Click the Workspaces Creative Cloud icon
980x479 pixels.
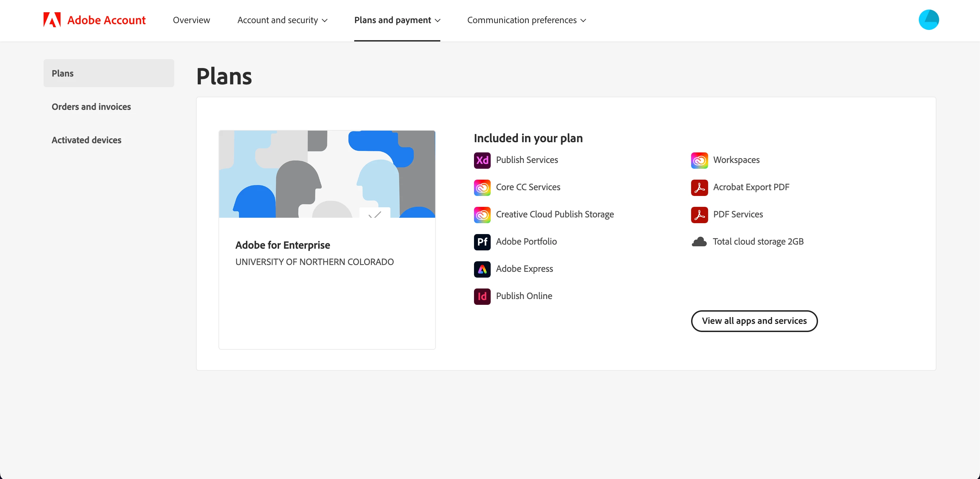pyautogui.click(x=699, y=160)
